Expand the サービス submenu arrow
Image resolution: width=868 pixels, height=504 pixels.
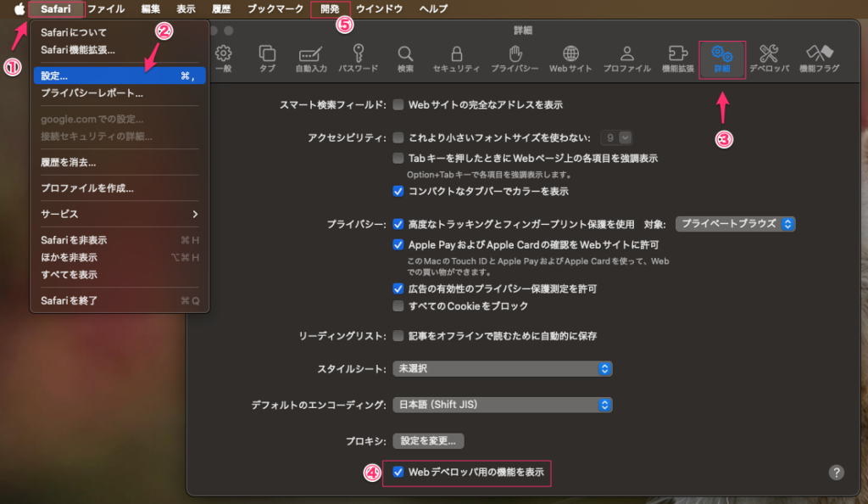point(194,214)
